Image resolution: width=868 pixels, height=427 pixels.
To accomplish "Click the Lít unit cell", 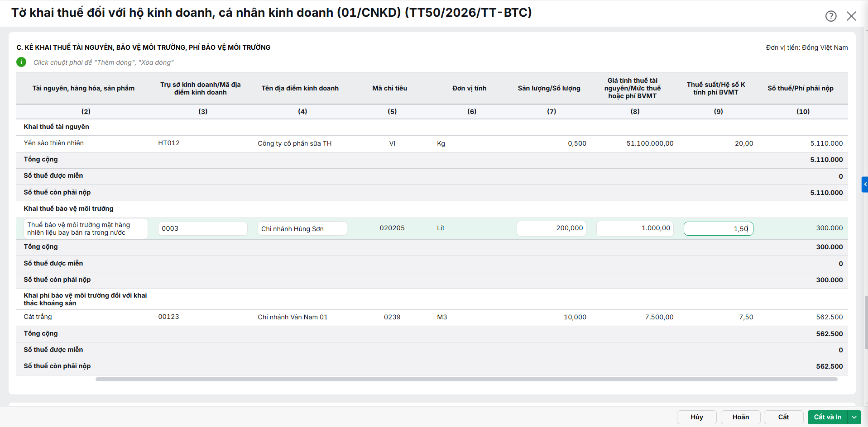I will click(441, 228).
